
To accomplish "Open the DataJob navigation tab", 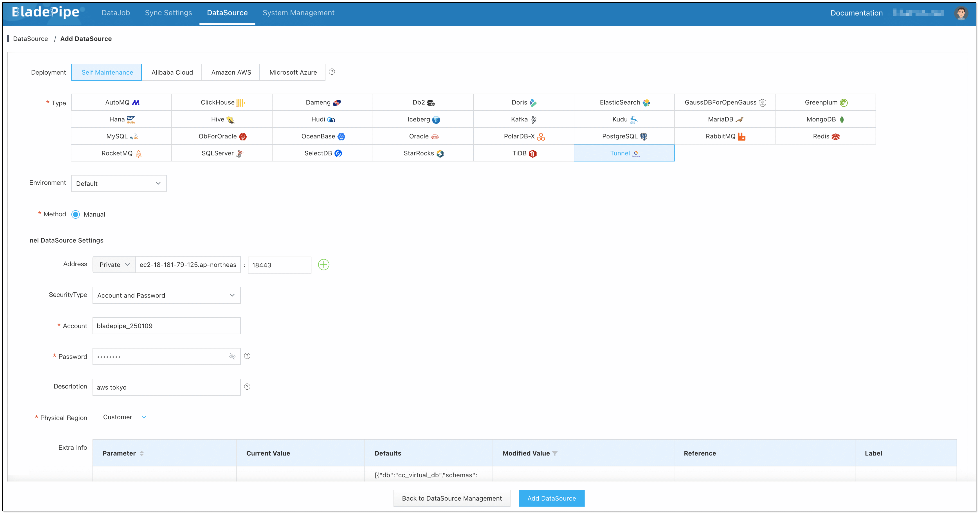I will 116,13.
